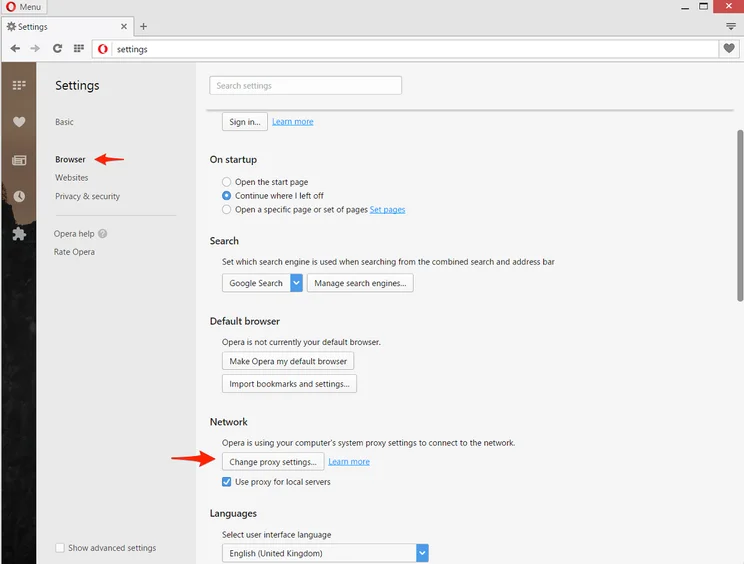Open the Browser settings section
744x564 pixels.
[x=70, y=159]
